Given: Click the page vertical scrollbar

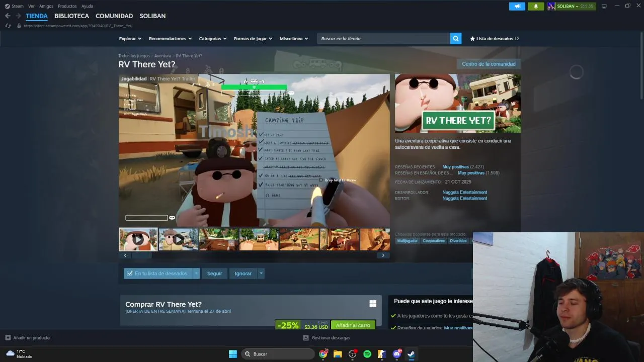Looking at the screenshot, I should (641, 65).
